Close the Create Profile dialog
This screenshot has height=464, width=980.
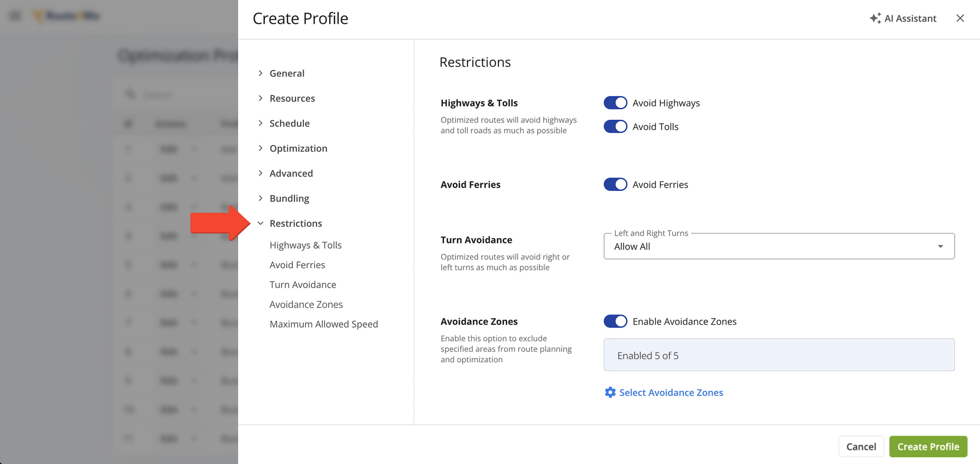(x=960, y=18)
